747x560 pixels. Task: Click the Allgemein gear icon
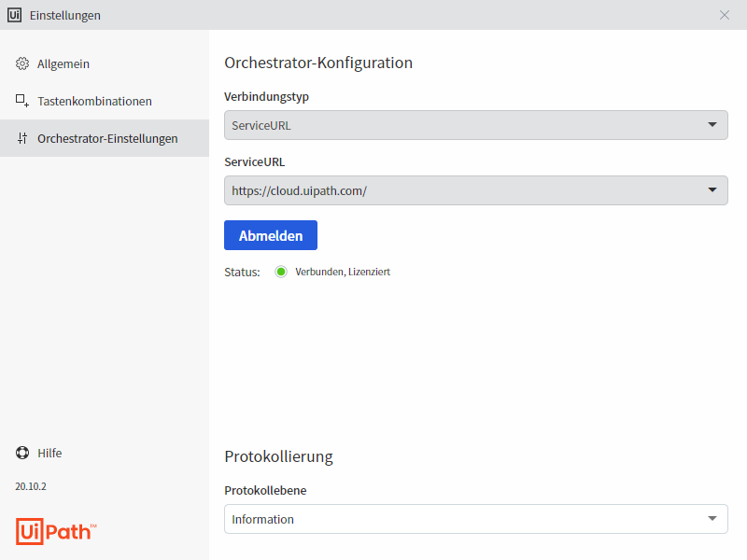pos(22,63)
